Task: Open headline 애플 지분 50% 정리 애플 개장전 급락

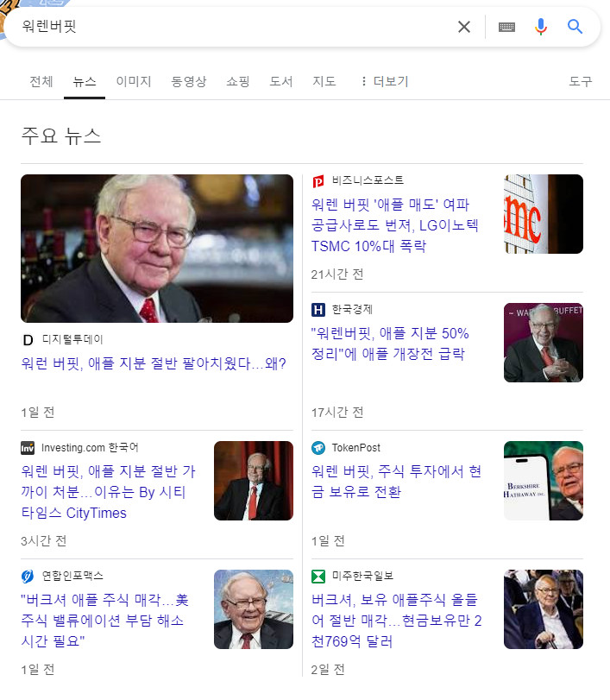Action: pyautogui.click(x=390, y=344)
